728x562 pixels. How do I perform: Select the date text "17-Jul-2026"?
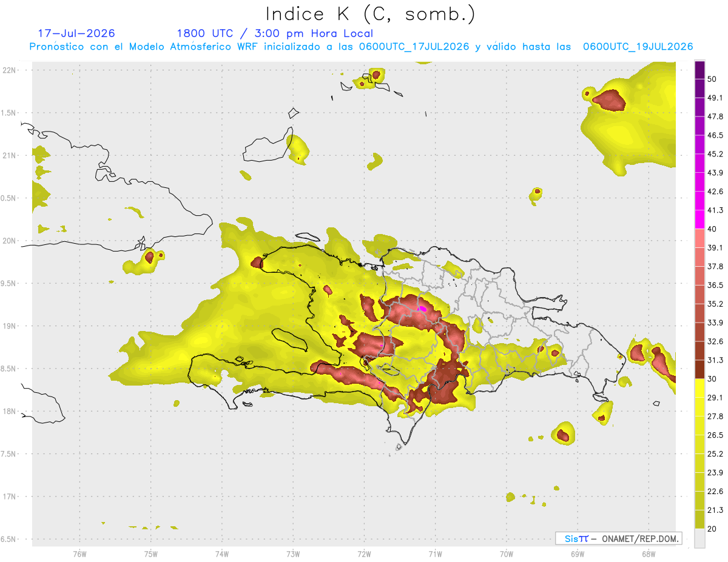76,33
